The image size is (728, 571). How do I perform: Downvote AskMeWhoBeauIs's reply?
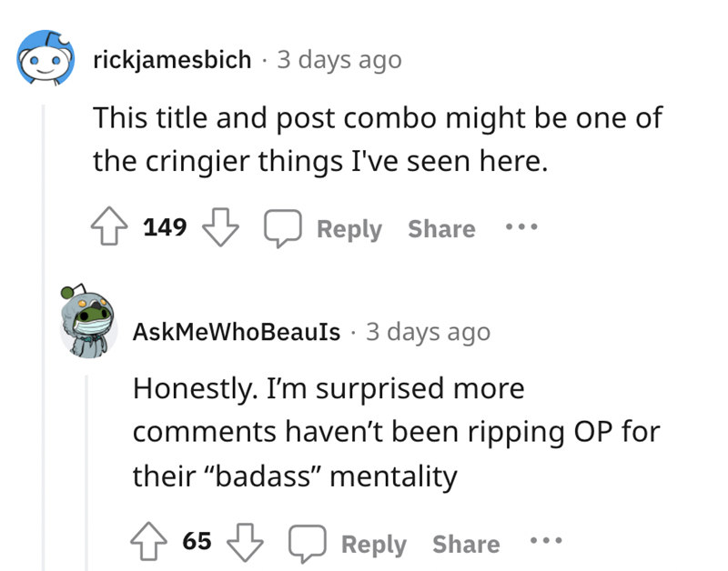point(245,544)
